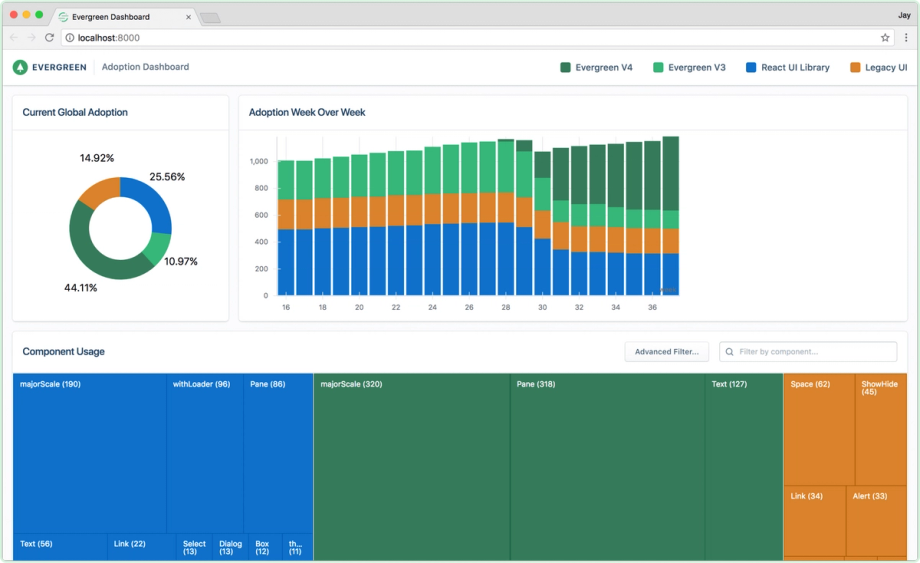Open a new browser tab
The image size is (920, 563).
coord(210,17)
